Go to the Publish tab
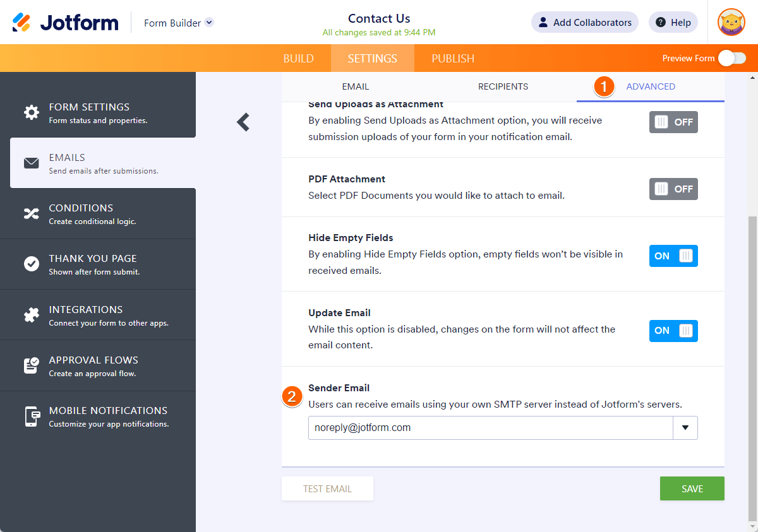Screen dimensions: 758x532 [453, 59]
